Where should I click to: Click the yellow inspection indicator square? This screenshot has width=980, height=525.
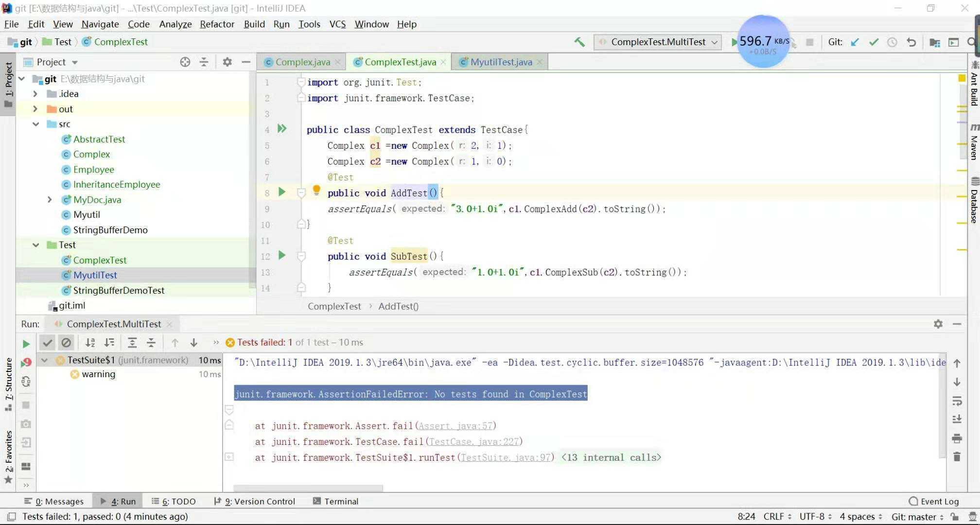coord(962,78)
